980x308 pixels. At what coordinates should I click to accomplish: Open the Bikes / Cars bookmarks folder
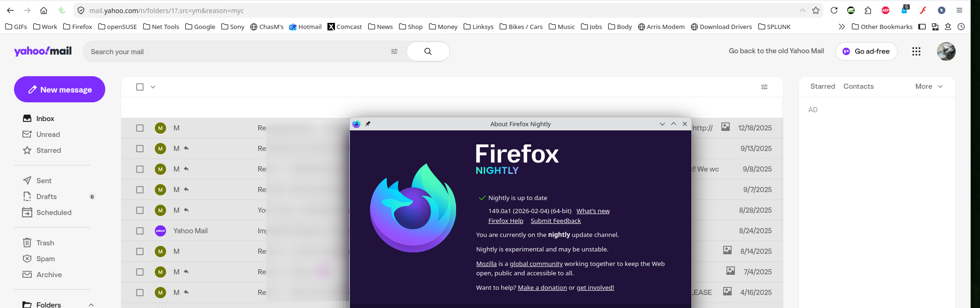(x=521, y=27)
